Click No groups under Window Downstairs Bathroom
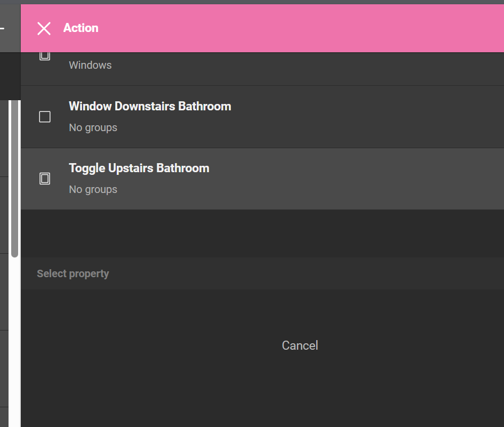Viewport: 504px width, 427px height. click(x=93, y=128)
